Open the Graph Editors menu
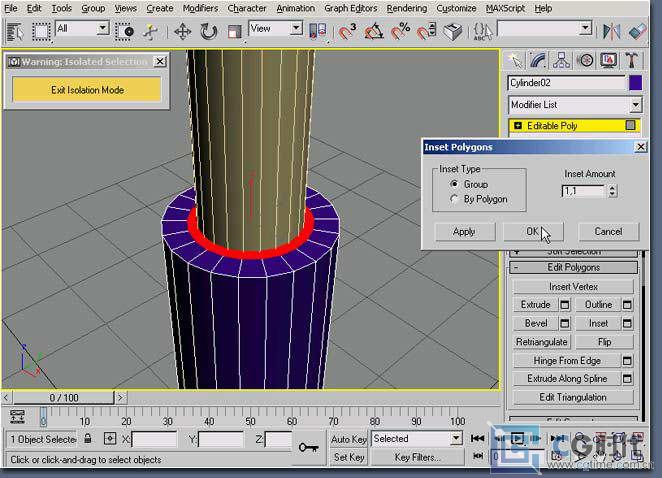The width and height of the screenshot is (662, 478). [x=350, y=8]
